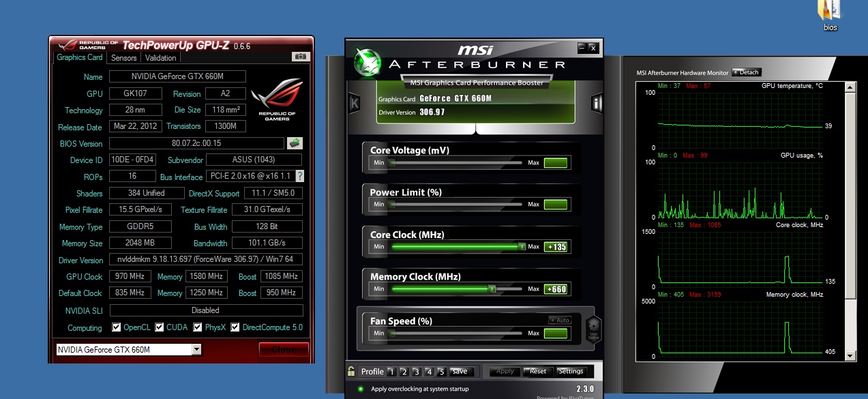Load profile slot 4
Viewport: 868px width, 399px height.
pyautogui.click(x=429, y=372)
